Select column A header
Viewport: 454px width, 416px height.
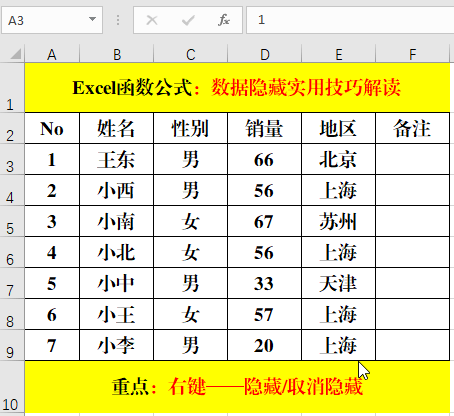52,54
